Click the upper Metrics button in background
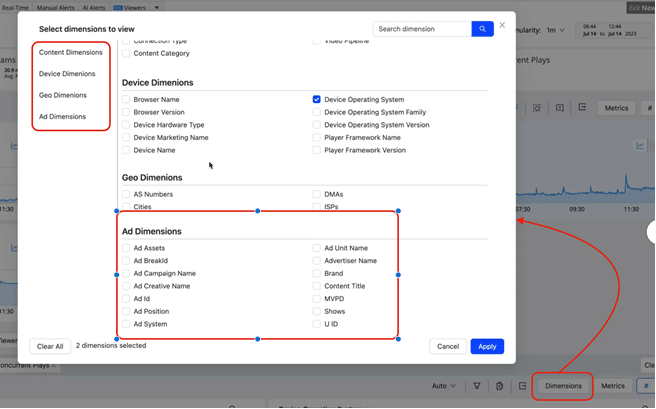Viewport: 656px width, 409px height. point(616,108)
